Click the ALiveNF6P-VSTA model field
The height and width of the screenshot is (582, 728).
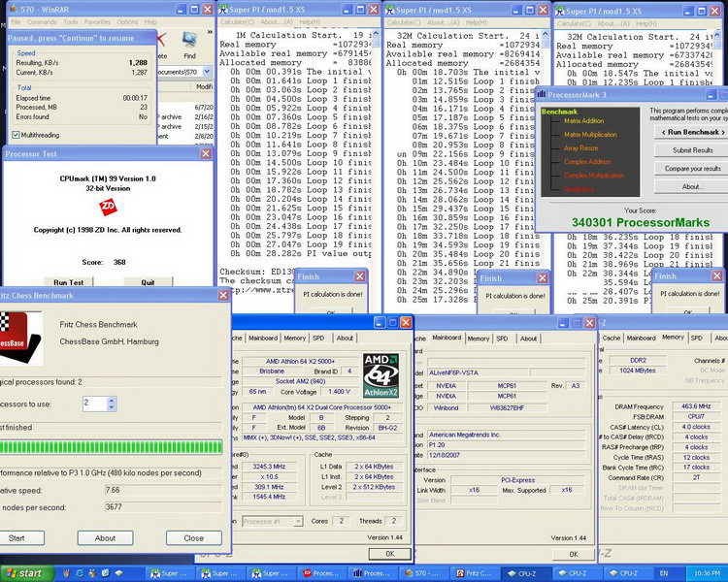(478, 372)
